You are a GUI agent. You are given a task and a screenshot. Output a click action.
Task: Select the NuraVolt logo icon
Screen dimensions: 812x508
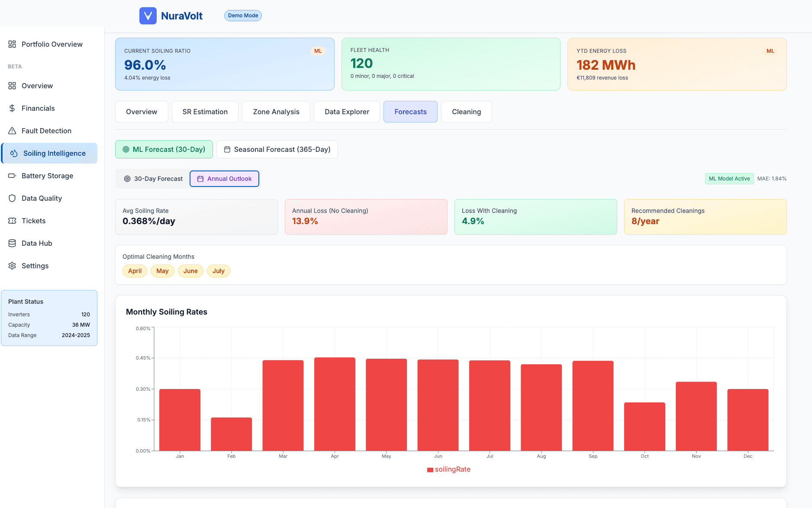tap(148, 16)
